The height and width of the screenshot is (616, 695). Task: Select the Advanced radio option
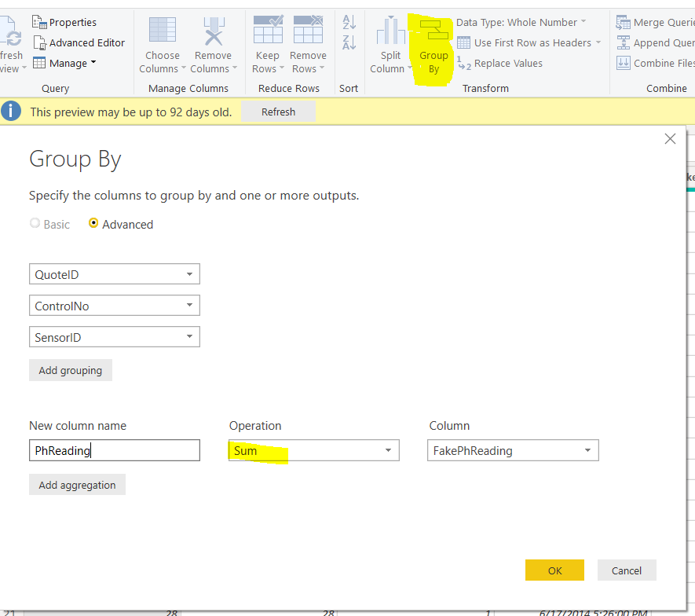tap(94, 224)
